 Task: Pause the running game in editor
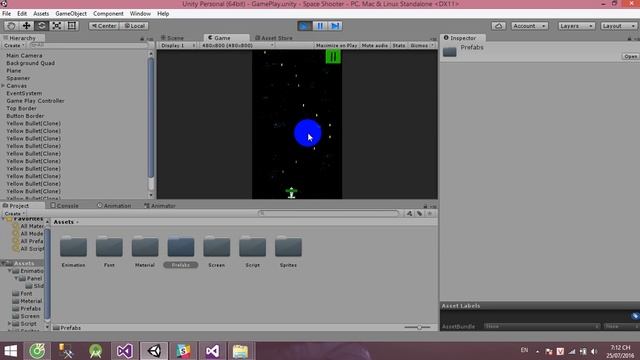point(320,26)
